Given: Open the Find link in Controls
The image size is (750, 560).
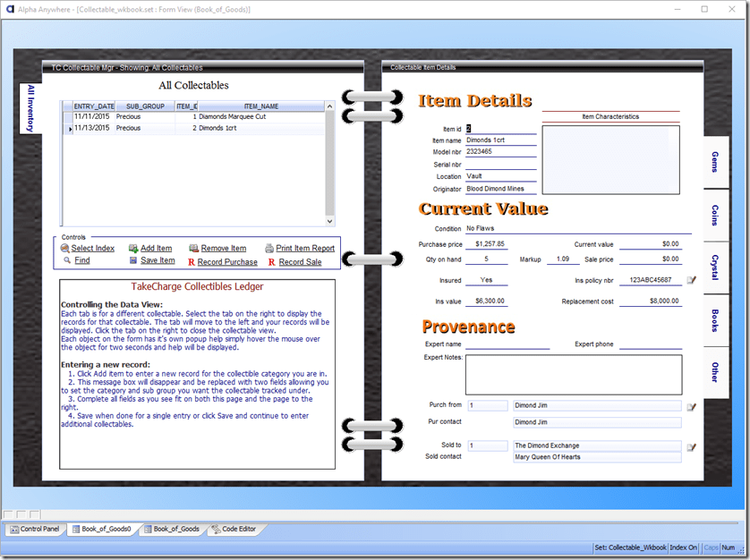Looking at the screenshot, I should pos(81,261).
